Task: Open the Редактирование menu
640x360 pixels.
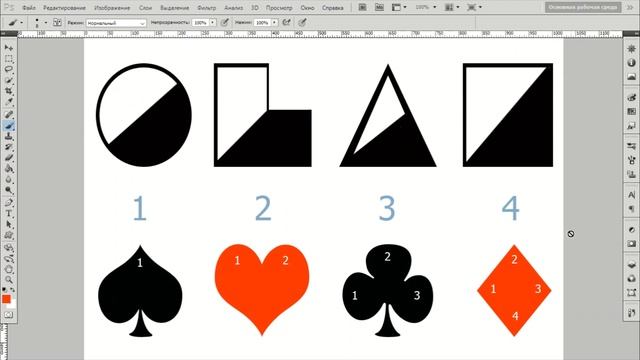Action: (64, 8)
